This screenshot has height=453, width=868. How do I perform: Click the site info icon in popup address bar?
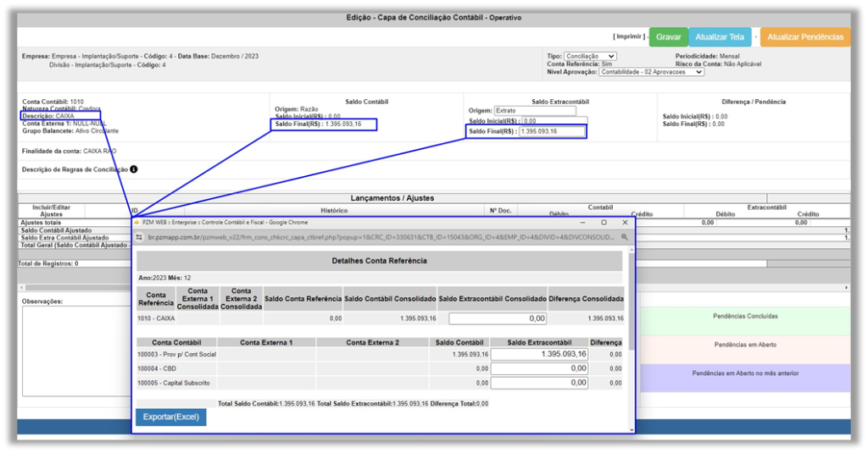tap(141, 238)
